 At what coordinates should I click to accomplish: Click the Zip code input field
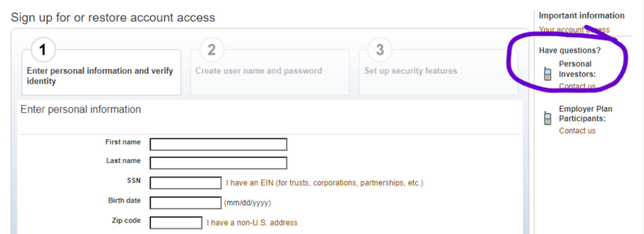pos(176,223)
